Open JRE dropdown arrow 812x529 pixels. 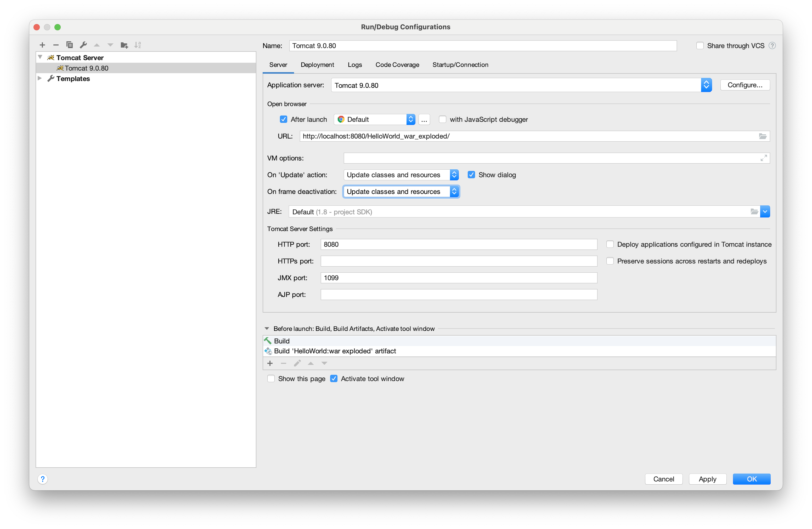pos(765,212)
